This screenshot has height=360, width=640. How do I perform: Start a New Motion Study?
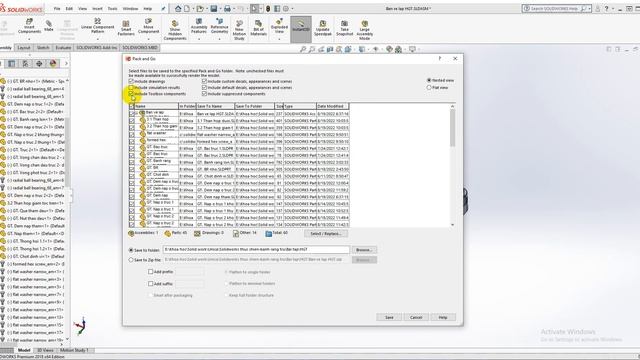[x=239, y=30]
